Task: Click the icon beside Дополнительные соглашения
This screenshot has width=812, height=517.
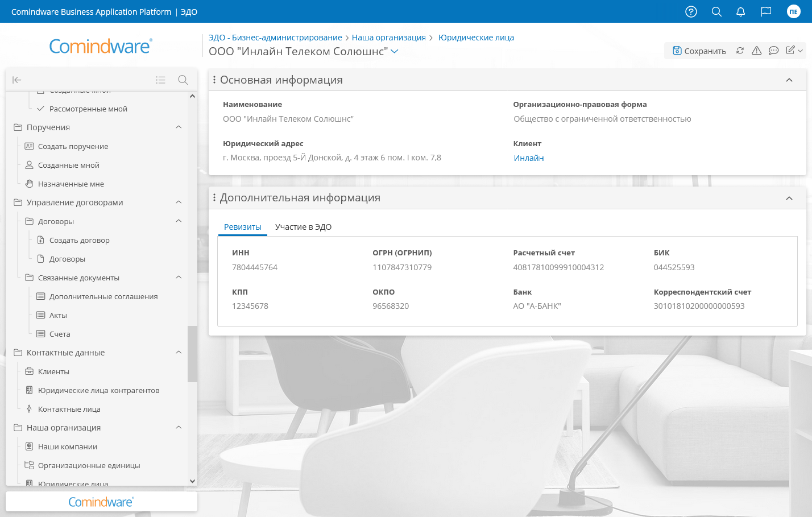Action: coord(40,296)
